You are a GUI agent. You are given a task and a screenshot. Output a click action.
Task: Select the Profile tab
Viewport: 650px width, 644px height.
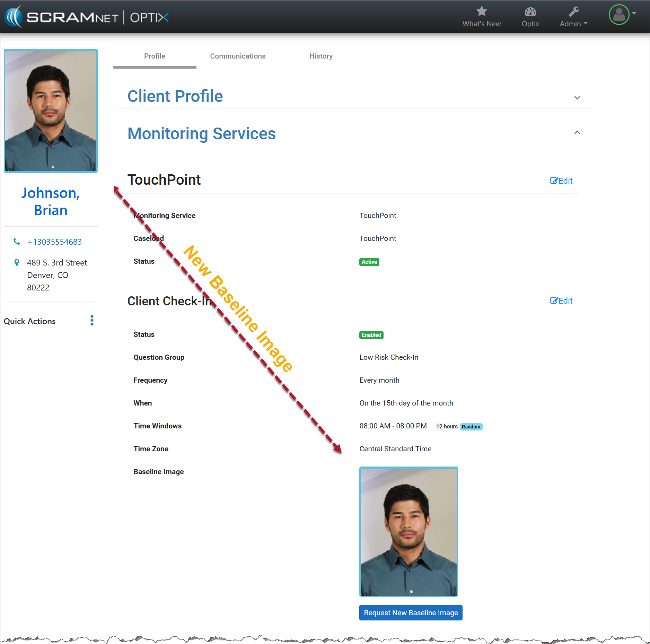(x=155, y=56)
